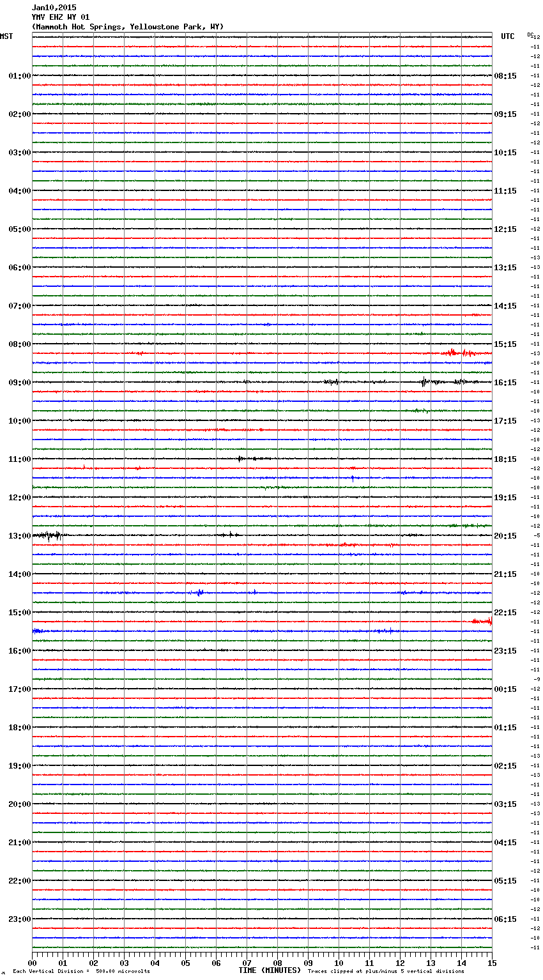Image resolution: width=543 pixels, height=980 pixels.
Task: Click the 15:15 UTC time label
Action: click(505, 344)
